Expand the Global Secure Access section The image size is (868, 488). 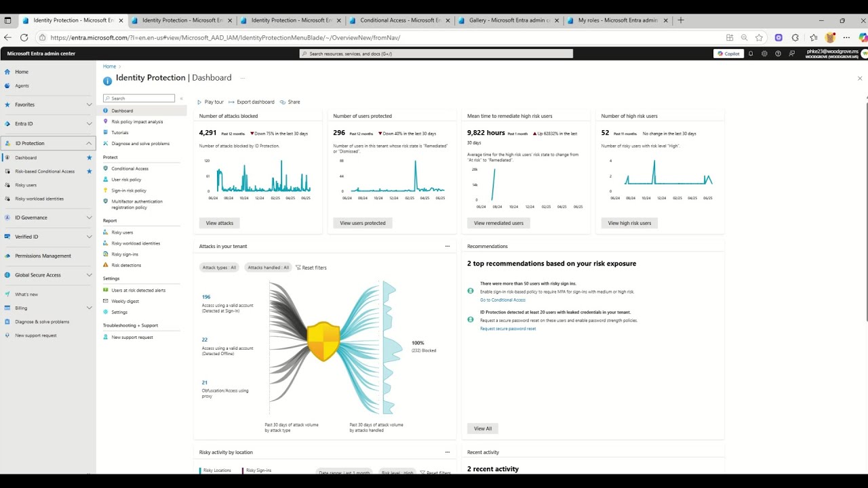tap(89, 275)
